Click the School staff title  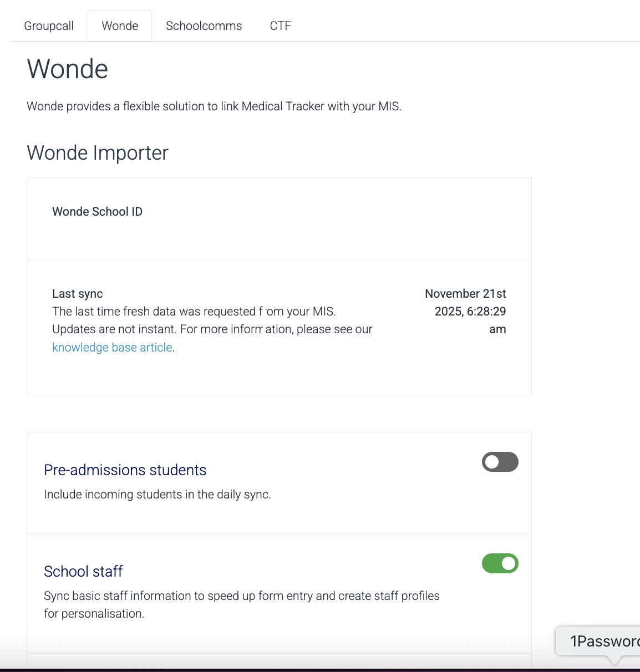tap(83, 572)
